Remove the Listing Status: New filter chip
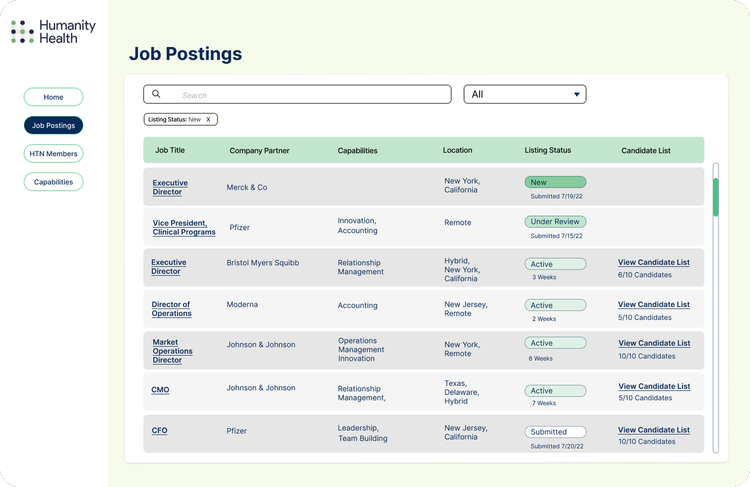 pyautogui.click(x=208, y=120)
